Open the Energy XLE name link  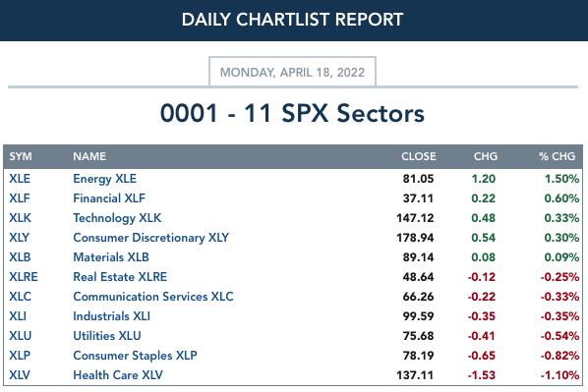pos(104,179)
